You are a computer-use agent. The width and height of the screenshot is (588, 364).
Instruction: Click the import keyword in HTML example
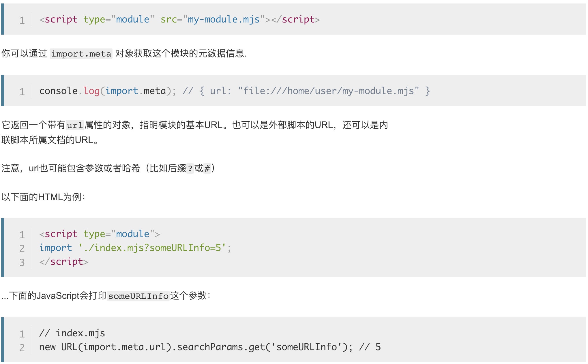(56, 248)
